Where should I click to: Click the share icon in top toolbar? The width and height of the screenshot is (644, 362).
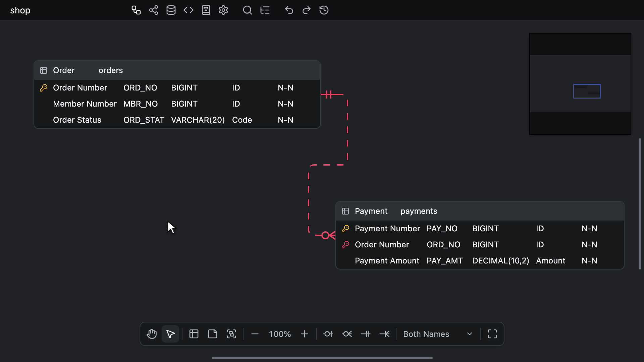click(154, 10)
